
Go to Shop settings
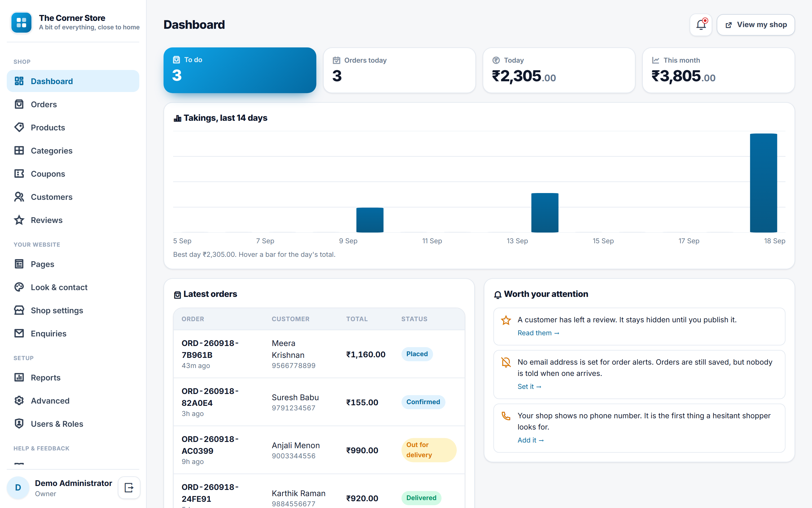(x=73, y=310)
